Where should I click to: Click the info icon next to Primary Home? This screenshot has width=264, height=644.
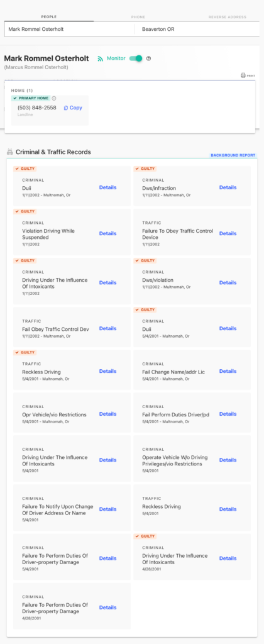click(x=54, y=98)
